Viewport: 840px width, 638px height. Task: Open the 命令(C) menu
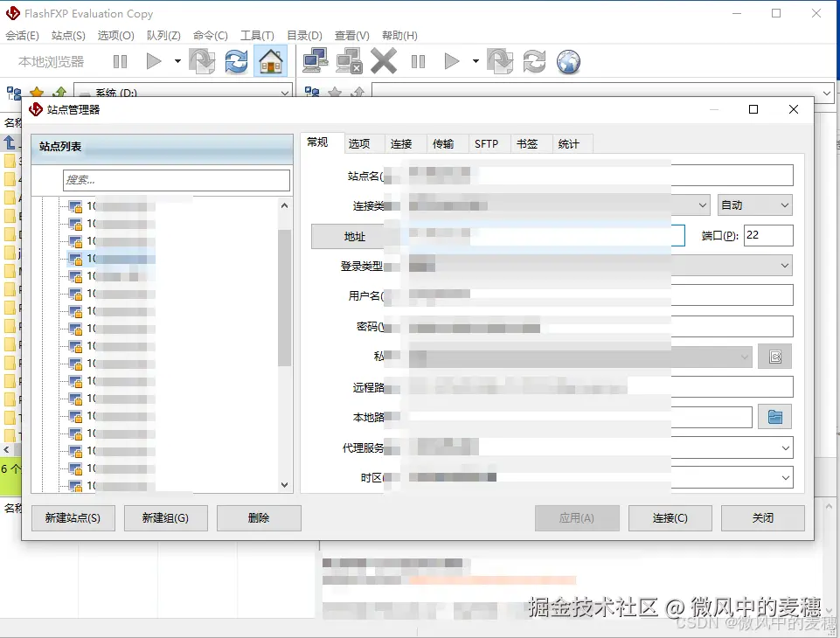click(x=211, y=35)
